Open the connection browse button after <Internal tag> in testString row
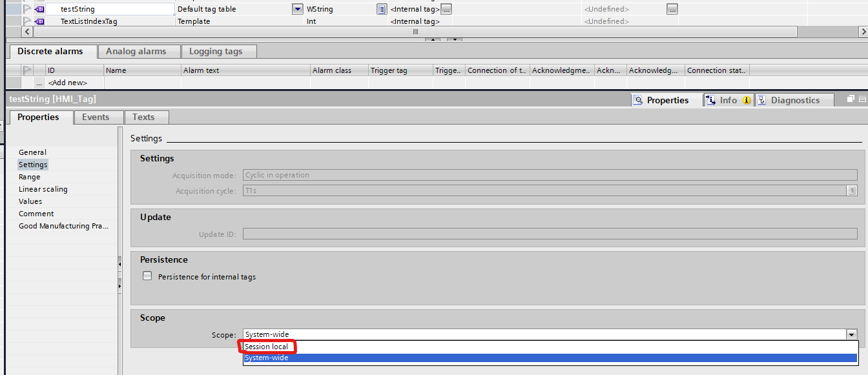 pos(446,9)
